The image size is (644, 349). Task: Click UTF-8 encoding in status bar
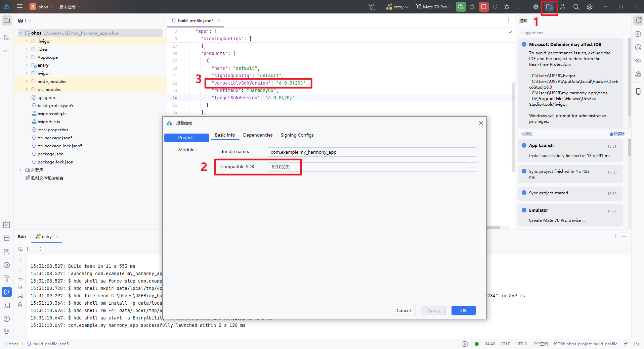coord(521,344)
